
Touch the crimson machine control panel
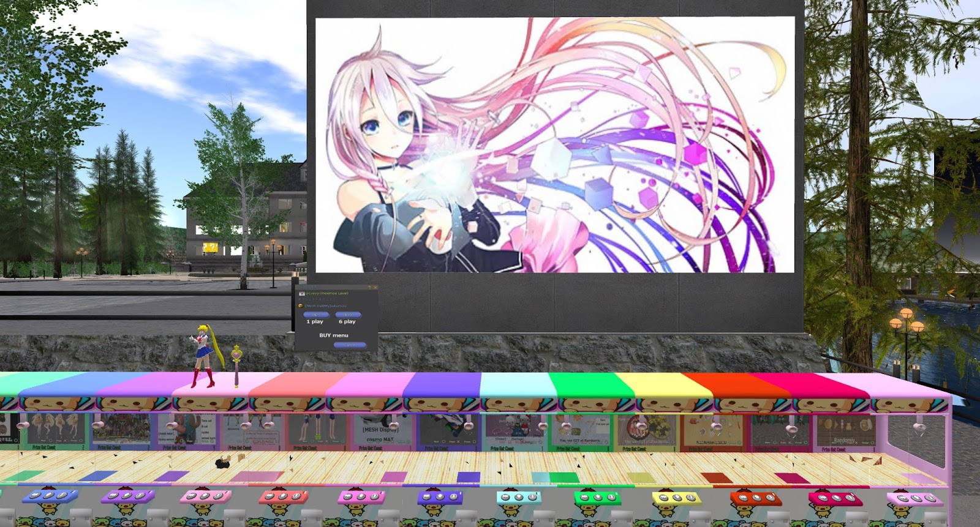point(835,498)
